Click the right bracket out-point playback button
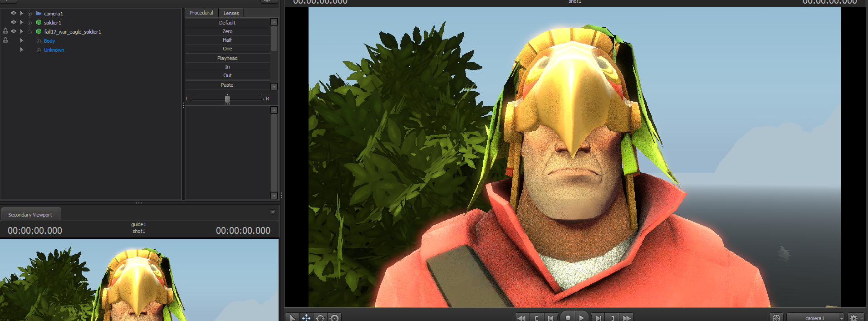 coord(613,318)
